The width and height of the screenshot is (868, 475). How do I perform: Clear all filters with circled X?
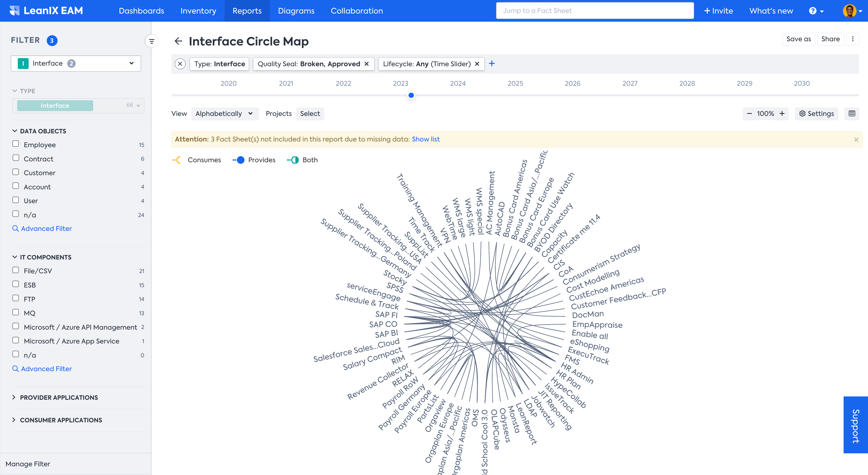pos(180,64)
